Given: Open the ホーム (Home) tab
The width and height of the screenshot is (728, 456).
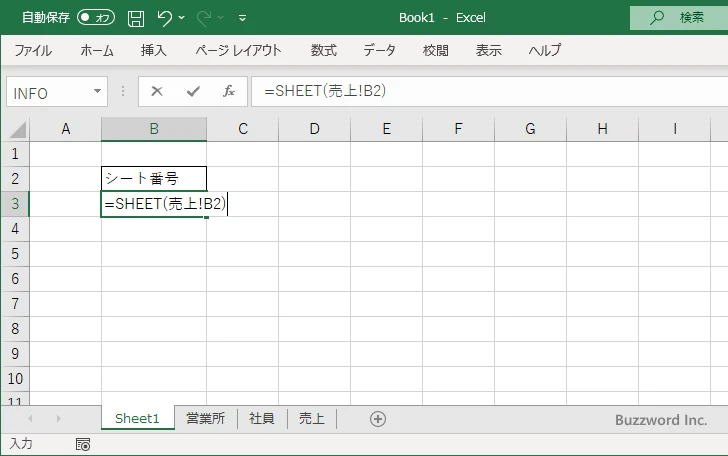Looking at the screenshot, I should (x=97, y=50).
